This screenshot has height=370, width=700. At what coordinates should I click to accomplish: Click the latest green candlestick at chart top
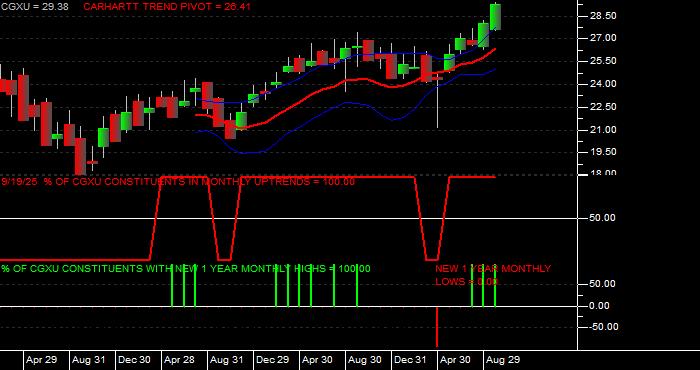(495, 17)
